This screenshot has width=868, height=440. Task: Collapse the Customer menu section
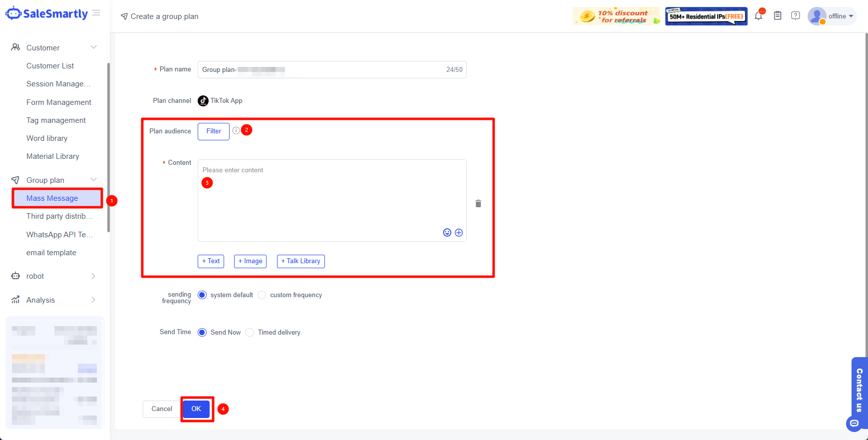(x=93, y=47)
